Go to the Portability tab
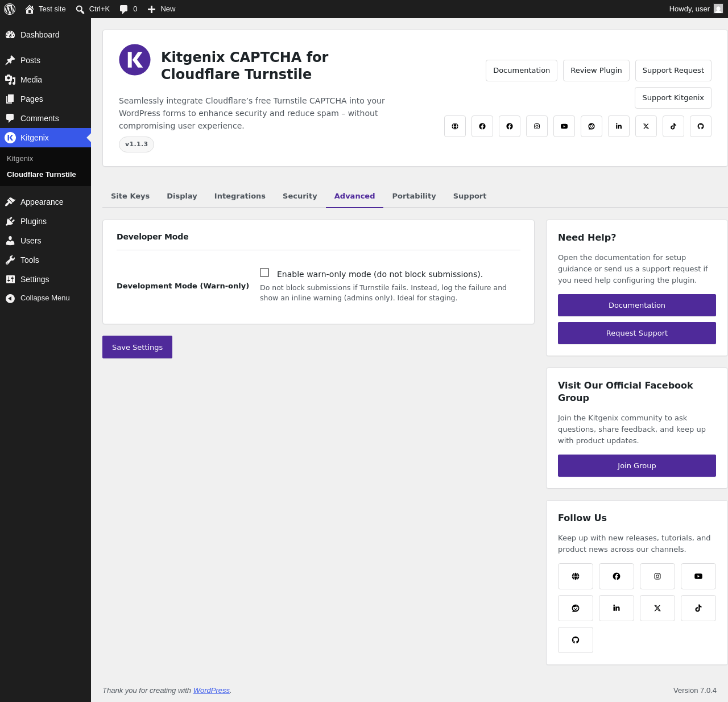This screenshot has height=702, width=728. pyautogui.click(x=414, y=196)
